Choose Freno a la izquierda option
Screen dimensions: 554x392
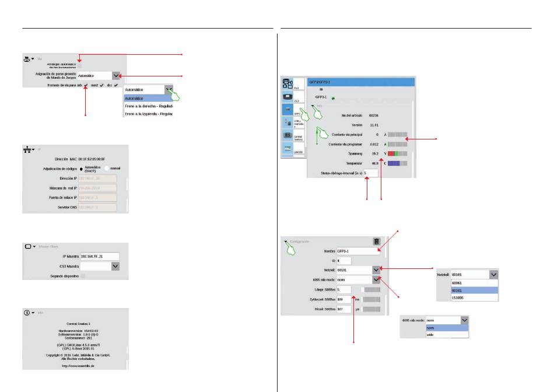[x=148, y=114]
